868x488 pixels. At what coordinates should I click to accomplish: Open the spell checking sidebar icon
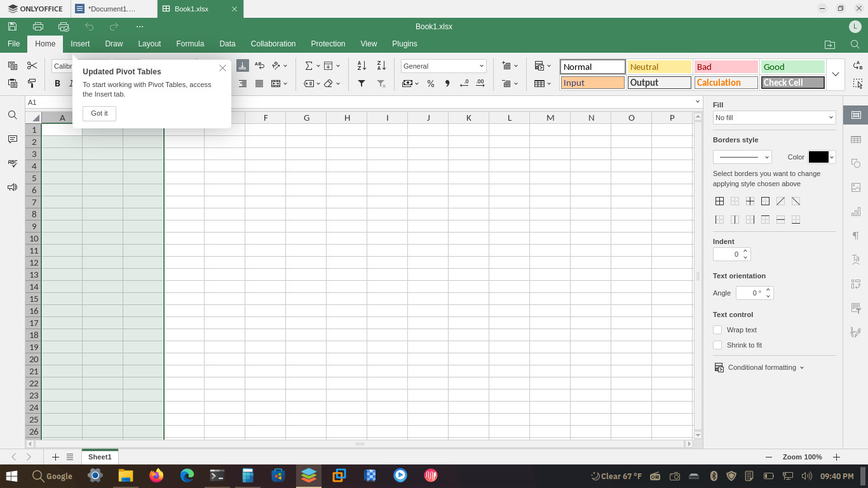click(x=12, y=163)
